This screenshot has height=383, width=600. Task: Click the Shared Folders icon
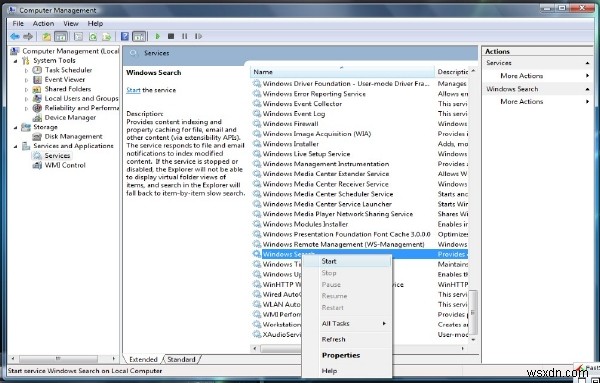37,89
